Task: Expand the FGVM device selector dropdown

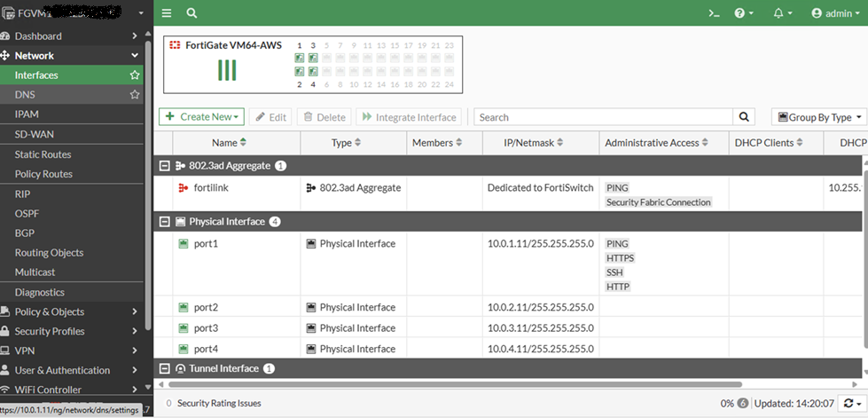Action: (141, 13)
